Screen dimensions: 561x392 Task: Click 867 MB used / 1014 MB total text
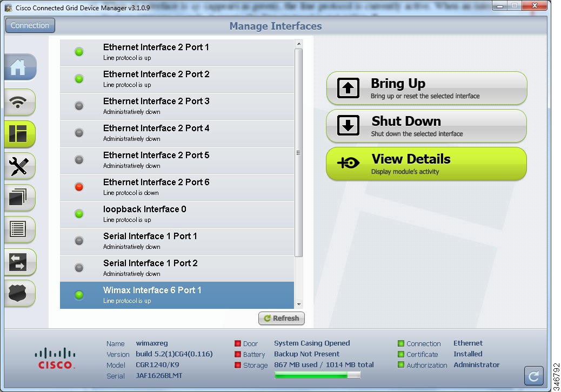tap(324, 364)
